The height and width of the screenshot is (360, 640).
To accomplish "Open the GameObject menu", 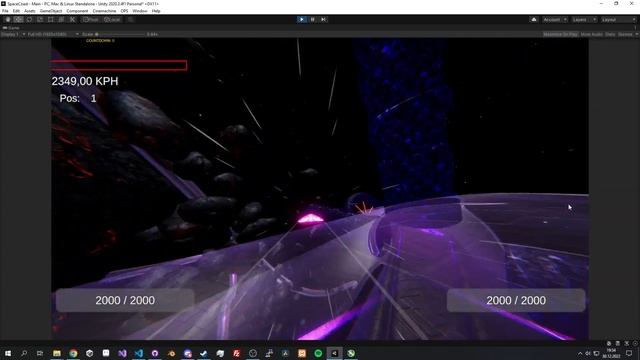I will (x=51, y=11).
